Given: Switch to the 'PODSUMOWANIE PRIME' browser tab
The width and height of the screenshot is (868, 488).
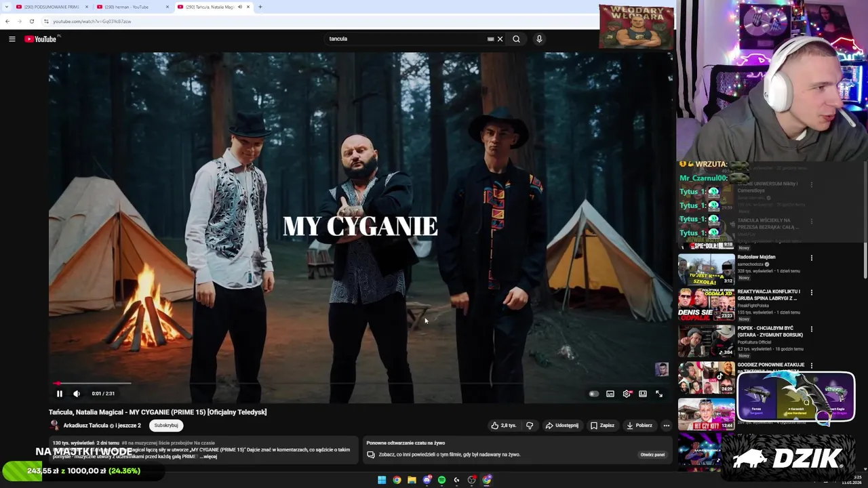Looking at the screenshot, I should [51, 7].
